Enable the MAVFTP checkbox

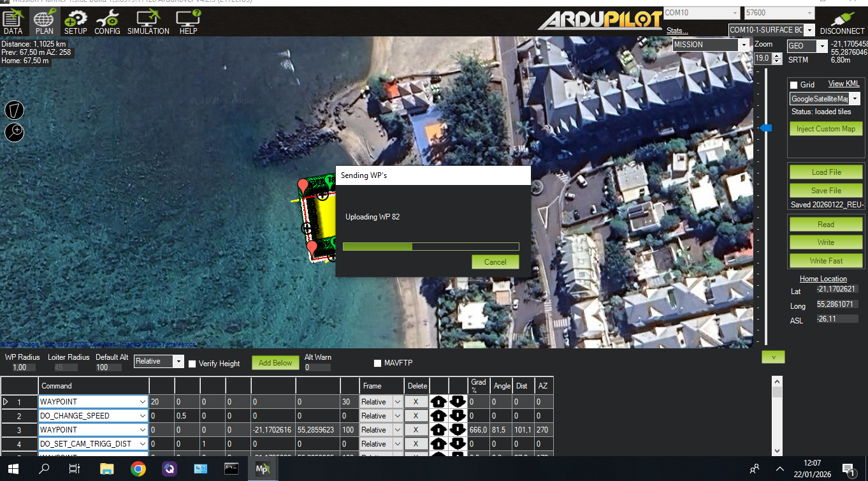tap(378, 363)
